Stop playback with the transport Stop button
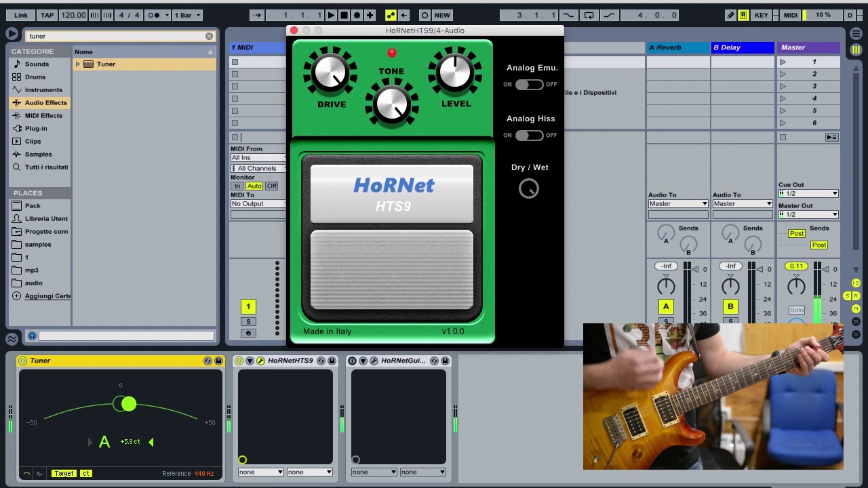Viewport: 868px width, 488px height. pos(344,15)
